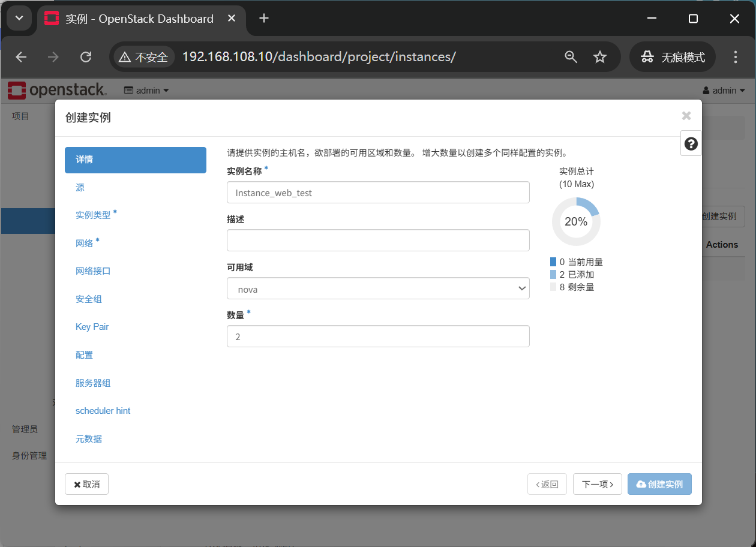This screenshot has width=756, height=547.
Task: Click the address bar URL
Action: point(319,57)
